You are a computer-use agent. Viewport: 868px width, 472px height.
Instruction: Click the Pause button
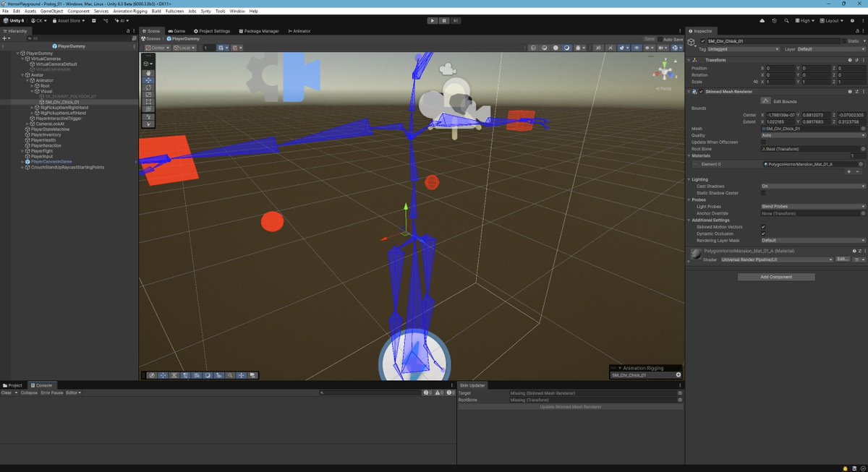click(x=444, y=21)
